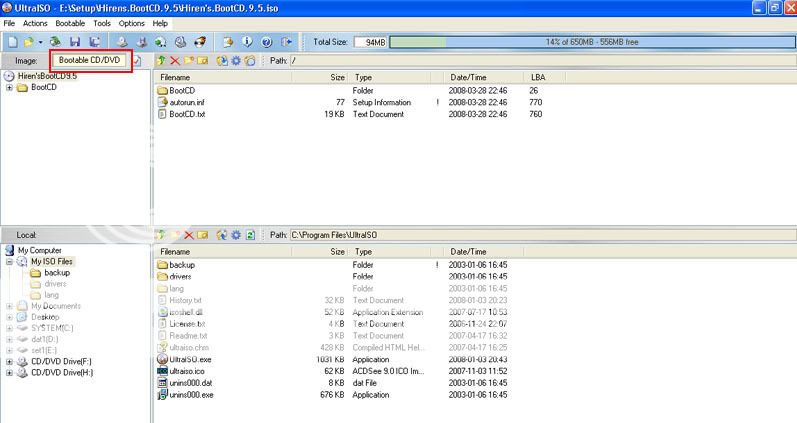Open the File menu
The image size is (797, 423).
9,23
